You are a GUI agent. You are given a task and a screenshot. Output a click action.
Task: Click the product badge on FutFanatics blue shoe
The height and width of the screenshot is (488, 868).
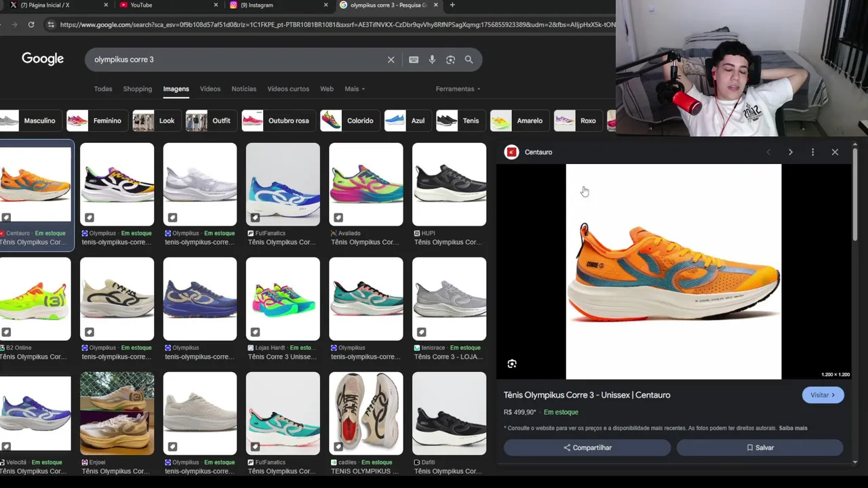tap(255, 218)
